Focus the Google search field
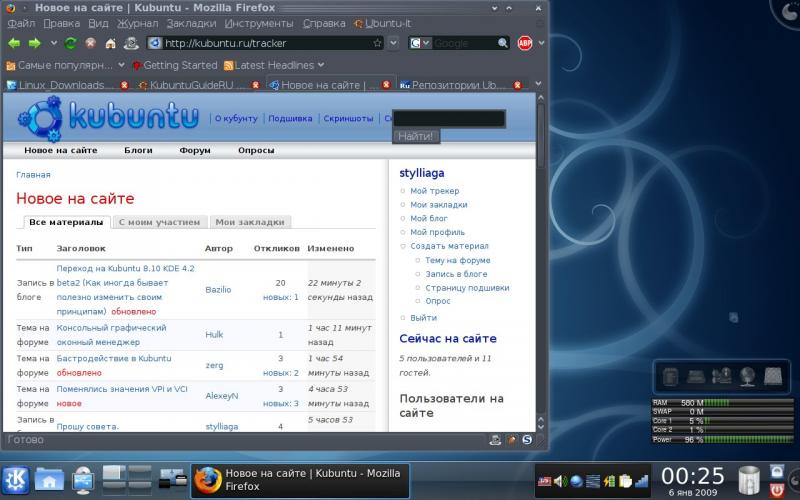Screen dimensions: 800x500 (x=464, y=43)
